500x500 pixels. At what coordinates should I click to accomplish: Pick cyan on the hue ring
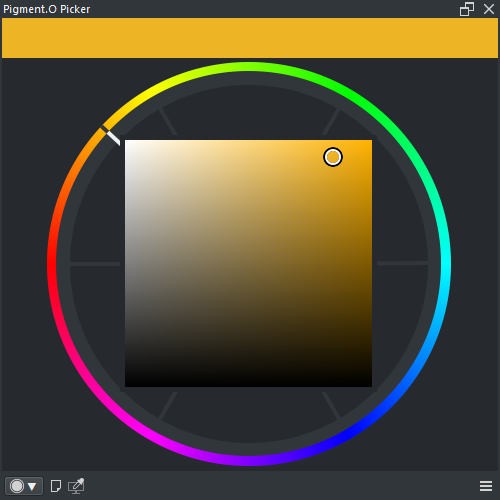click(x=446, y=264)
